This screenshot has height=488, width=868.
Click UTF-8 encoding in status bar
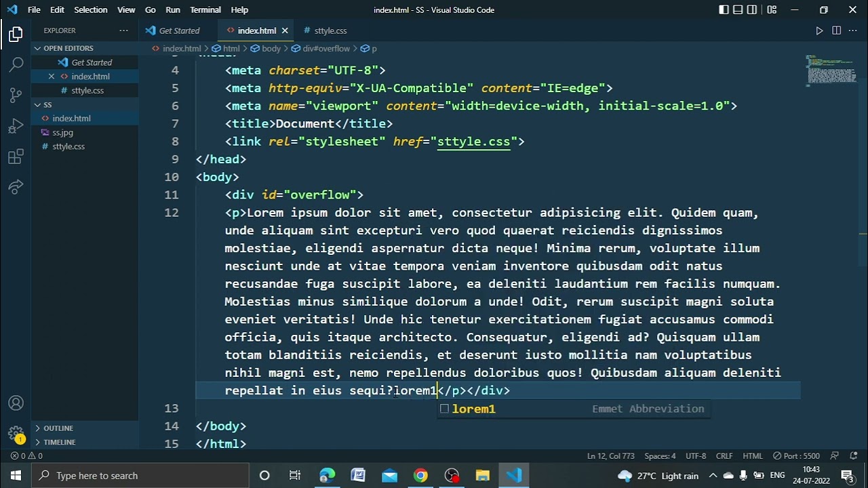696,456
